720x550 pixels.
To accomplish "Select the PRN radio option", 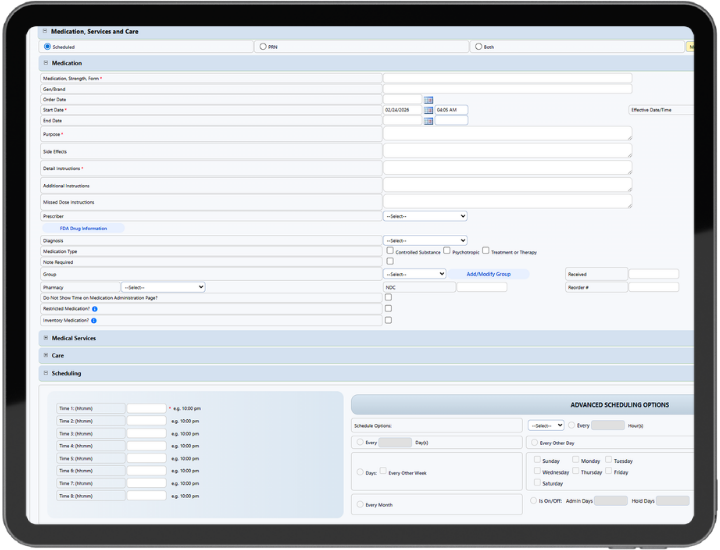I will click(x=263, y=46).
